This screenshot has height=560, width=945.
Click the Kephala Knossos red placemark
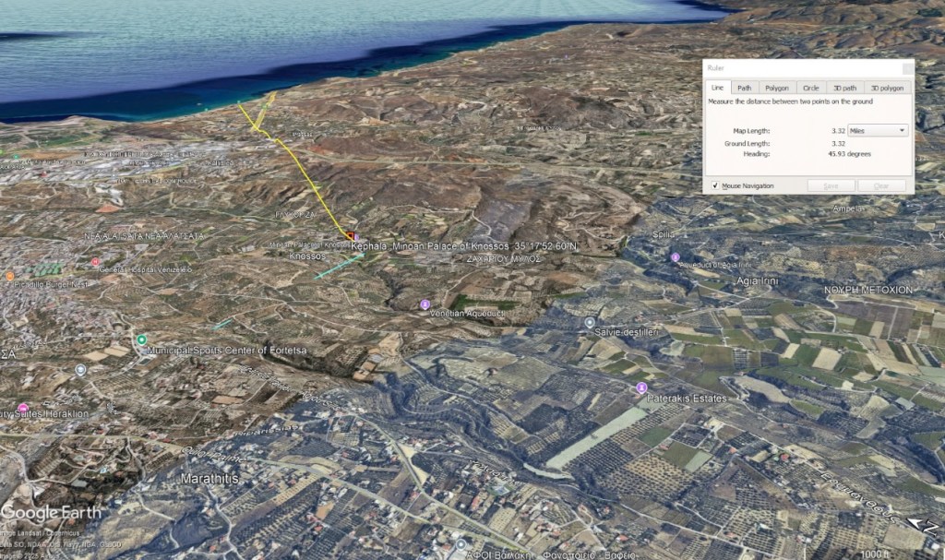(353, 237)
